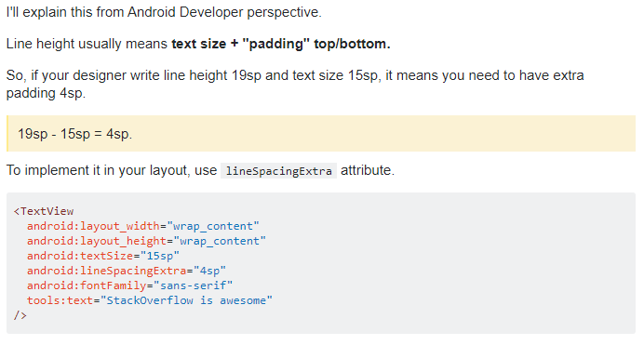
Task: Click the android:layout_height attribute line
Action: [x=146, y=241]
